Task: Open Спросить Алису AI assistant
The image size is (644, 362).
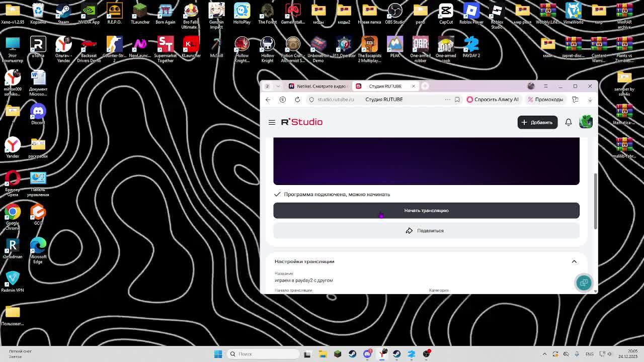Action: (492, 100)
